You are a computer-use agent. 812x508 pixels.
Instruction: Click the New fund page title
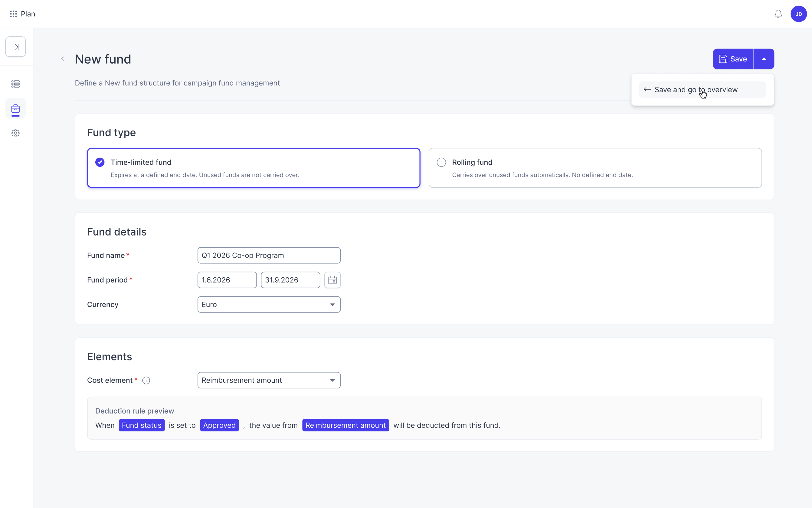click(x=103, y=59)
